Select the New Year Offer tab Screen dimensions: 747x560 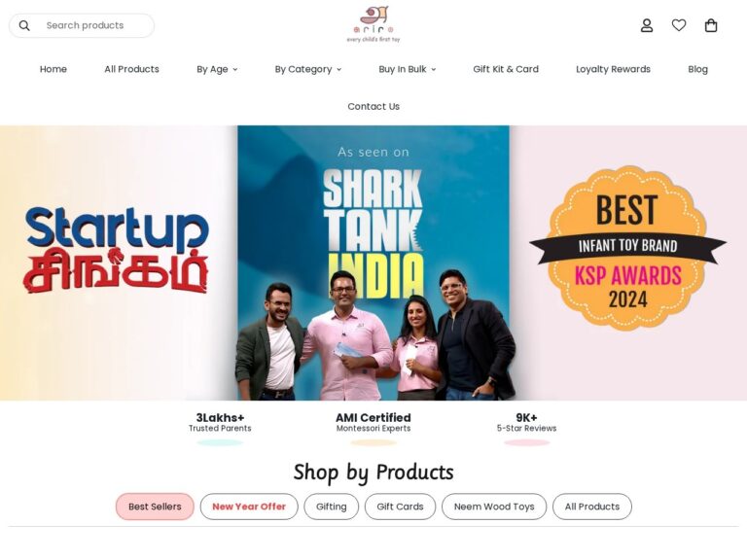[x=249, y=507]
